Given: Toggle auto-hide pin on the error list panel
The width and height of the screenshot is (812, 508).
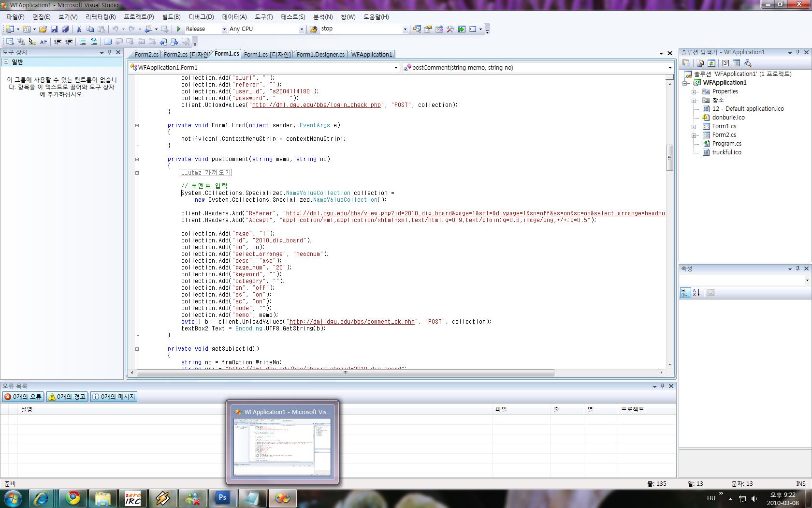Looking at the screenshot, I should (662, 386).
